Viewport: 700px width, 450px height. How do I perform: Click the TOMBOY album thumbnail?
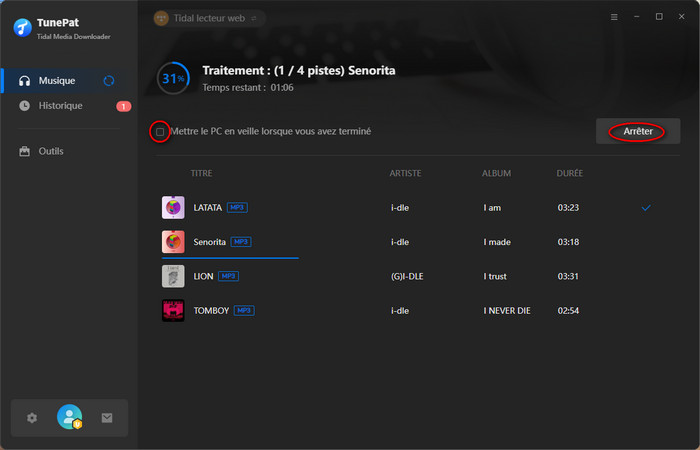click(x=173, y=311)
